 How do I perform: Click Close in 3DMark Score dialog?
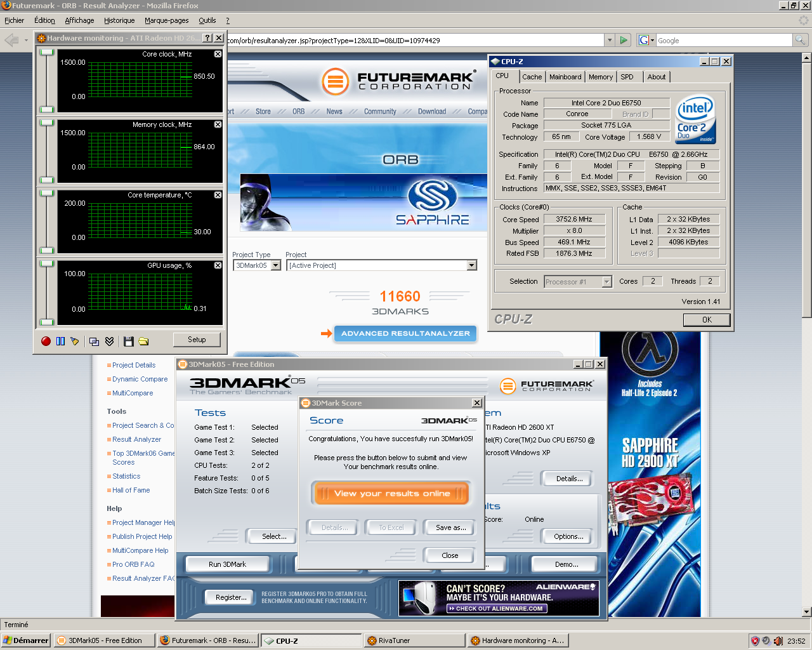pos(450,555)
